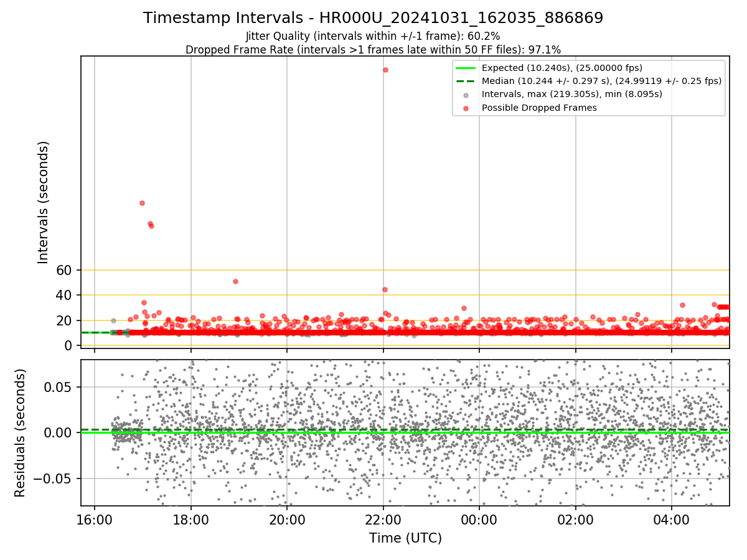Viewport: 747px width, 560px height.
Task: Click the plot title HR000U_20241031_162035_886869
Action: [x=374, y=18]
